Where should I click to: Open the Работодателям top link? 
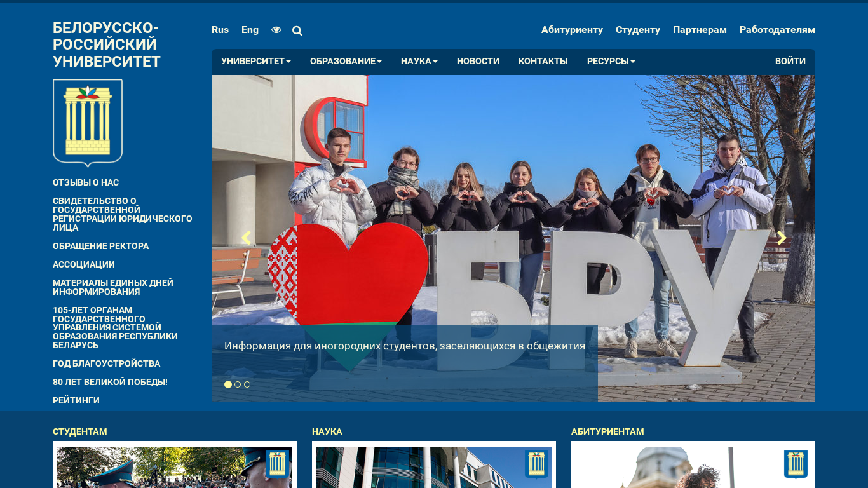(x=777, y=30)
